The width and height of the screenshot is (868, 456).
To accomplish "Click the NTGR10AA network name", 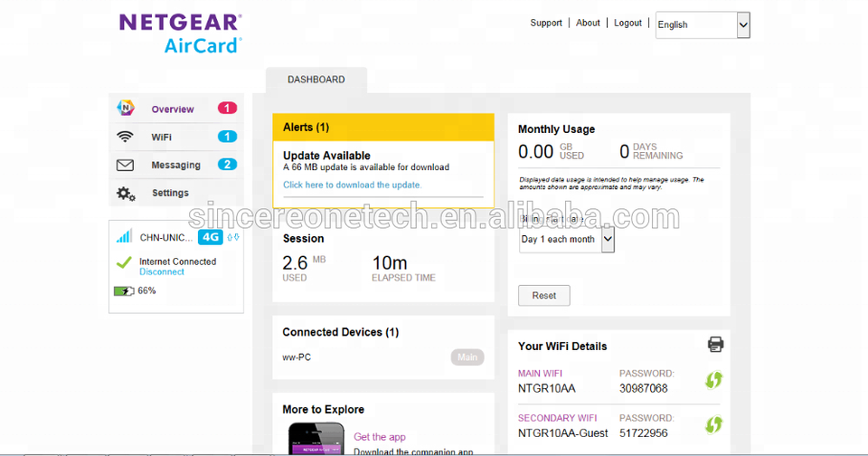I will coord(547,388).
